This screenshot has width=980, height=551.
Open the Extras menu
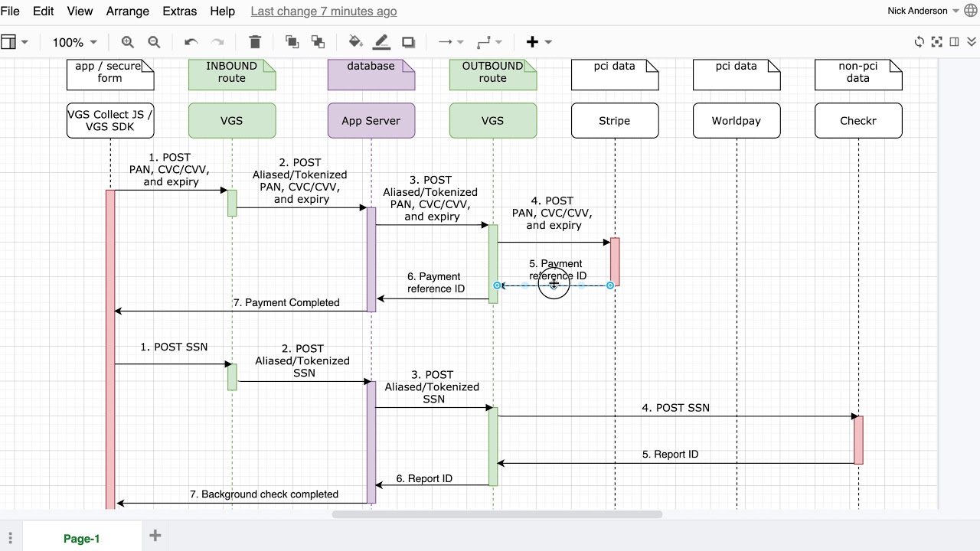click(x=180, y=11)
